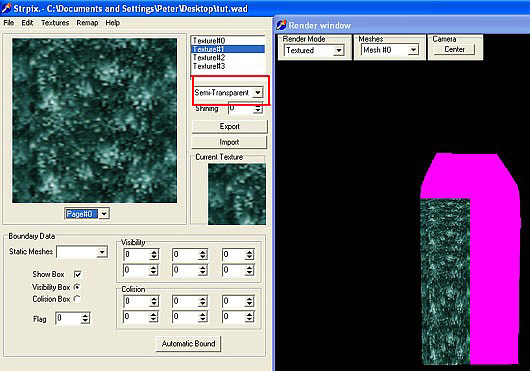Expand Render Mode dropdown in Render window

339,50
